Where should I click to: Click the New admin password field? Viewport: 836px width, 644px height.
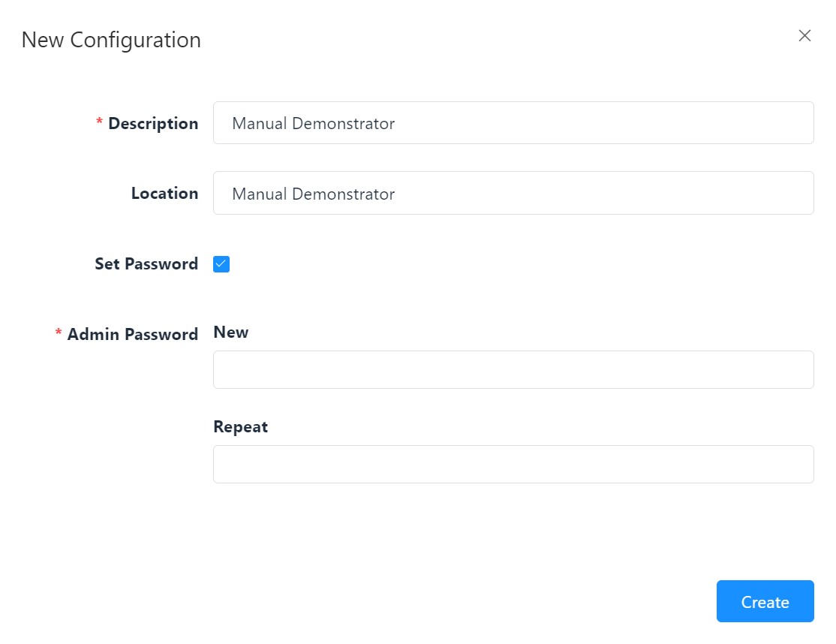pos(513,370)
